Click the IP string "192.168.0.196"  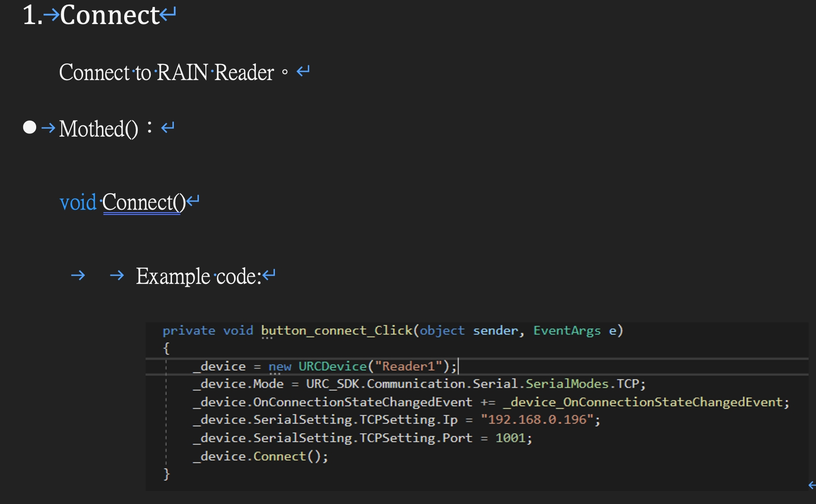coord(537,420)
